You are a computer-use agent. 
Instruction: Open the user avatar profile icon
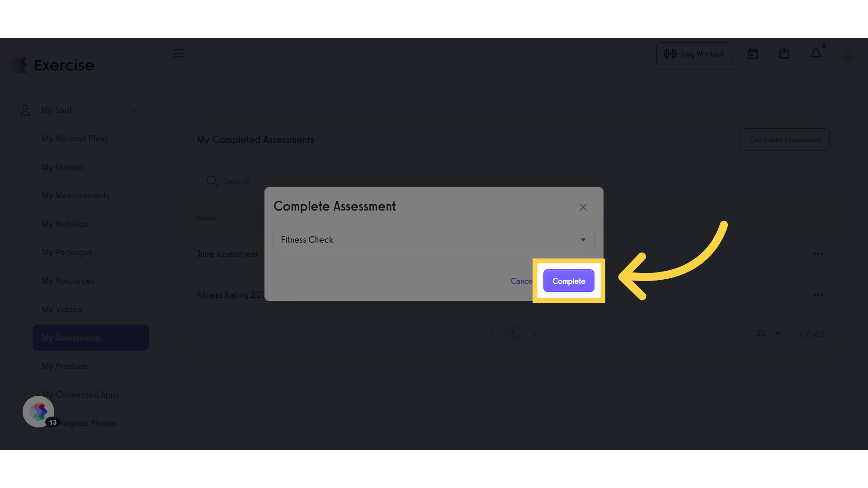click(848, 54)
